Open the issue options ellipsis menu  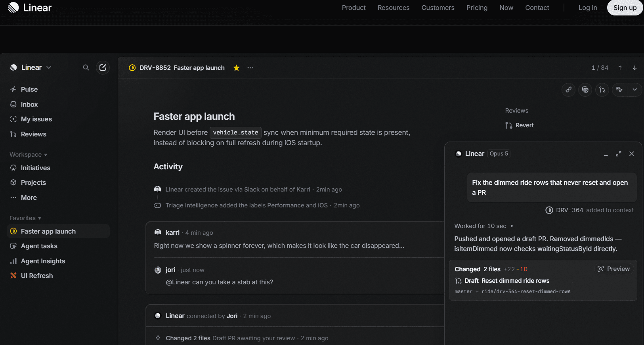pos(250,68)
